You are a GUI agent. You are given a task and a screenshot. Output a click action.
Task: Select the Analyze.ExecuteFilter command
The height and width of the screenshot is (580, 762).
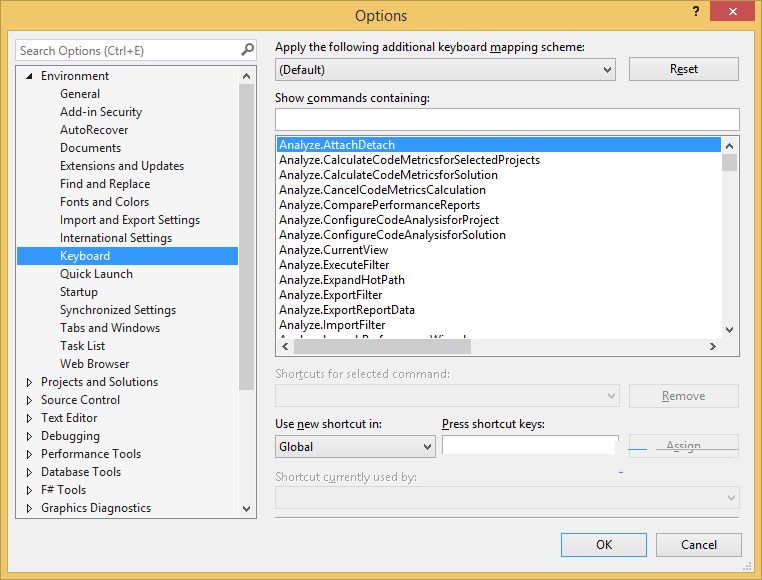point(334,265)
